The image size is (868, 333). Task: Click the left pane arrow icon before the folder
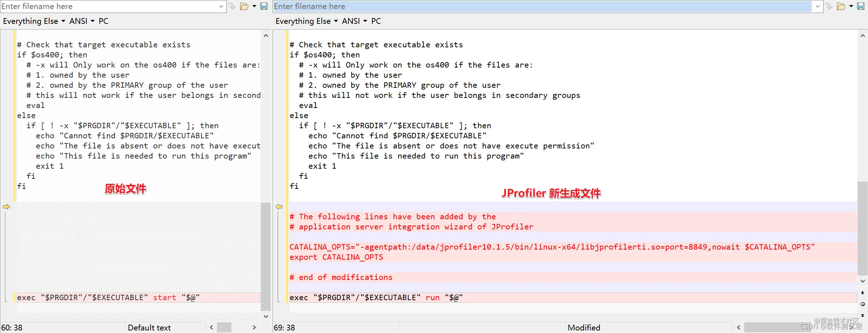click(x=232, y=7)
